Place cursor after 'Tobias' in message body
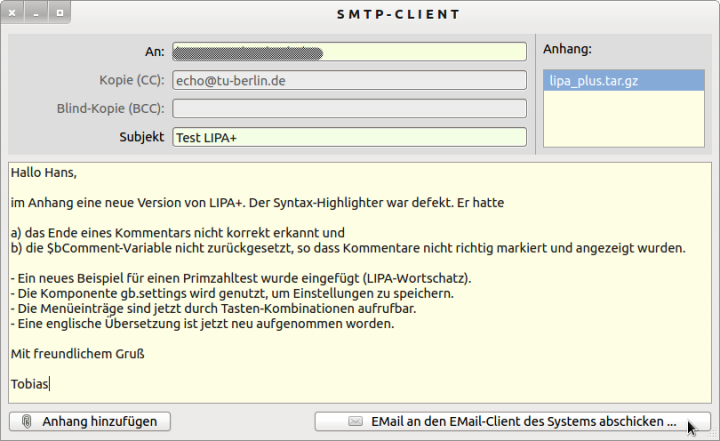The image size is (720, 441). tap(51, 383)
